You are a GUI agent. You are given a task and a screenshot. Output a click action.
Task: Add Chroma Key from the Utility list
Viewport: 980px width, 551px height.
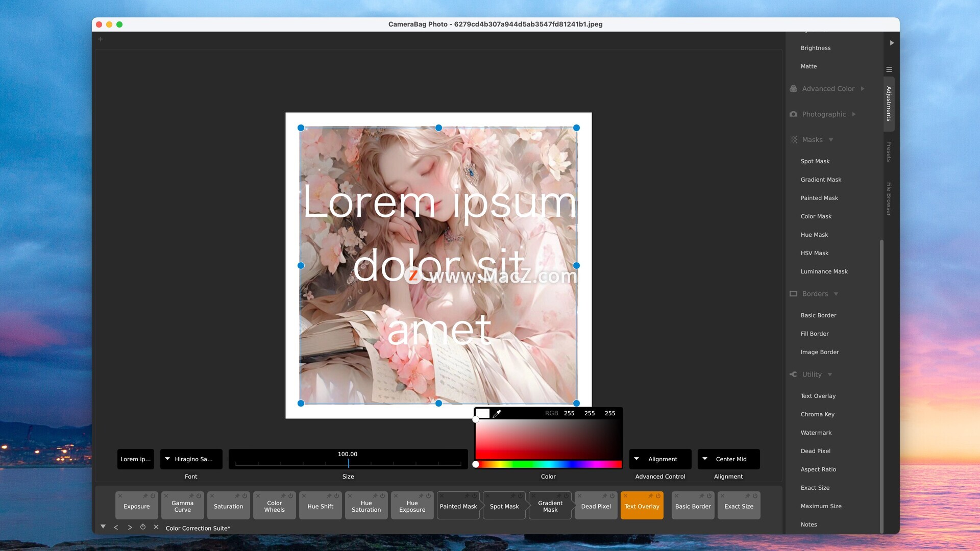(817, 414)
